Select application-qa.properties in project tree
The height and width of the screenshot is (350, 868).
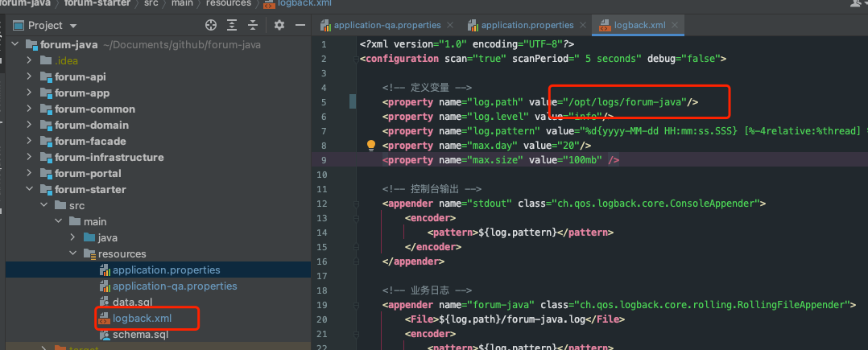pyautogui.click(x=175, y=286)
